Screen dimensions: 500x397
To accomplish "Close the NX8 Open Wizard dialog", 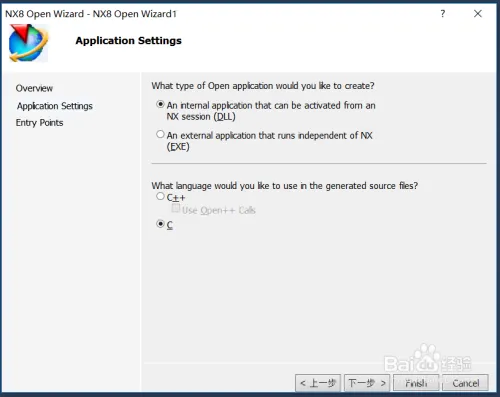I will pyautogui.click(x=478, y=14).
